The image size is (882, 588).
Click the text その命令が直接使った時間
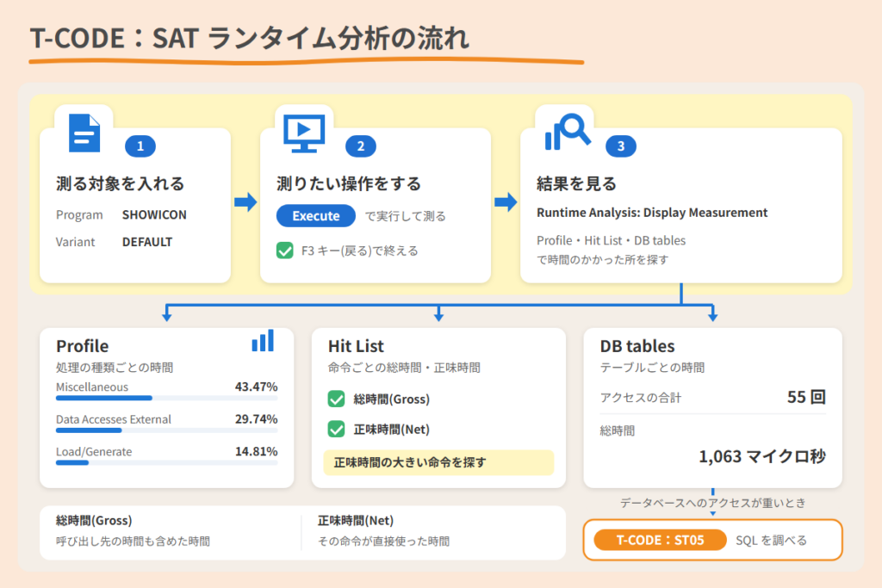pyautogui.click(x=383, y=542)
